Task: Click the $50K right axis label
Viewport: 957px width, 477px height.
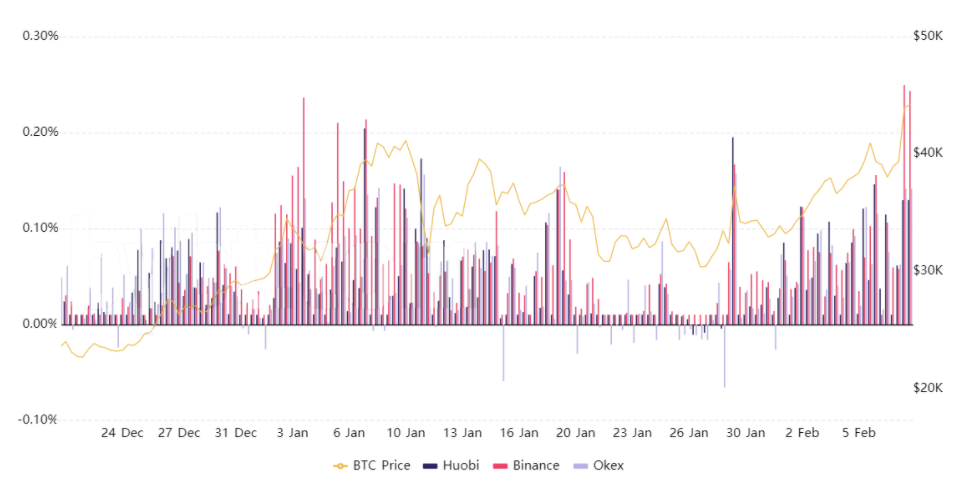Action: point(928,37)
